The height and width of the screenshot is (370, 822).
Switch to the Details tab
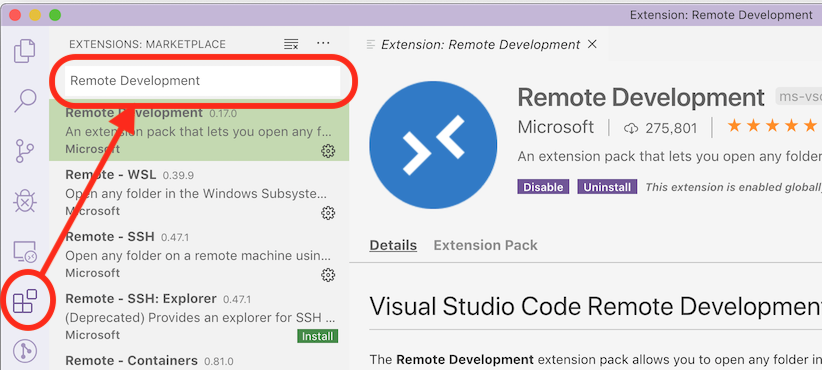pyautogui.click(x=393, y=245)
